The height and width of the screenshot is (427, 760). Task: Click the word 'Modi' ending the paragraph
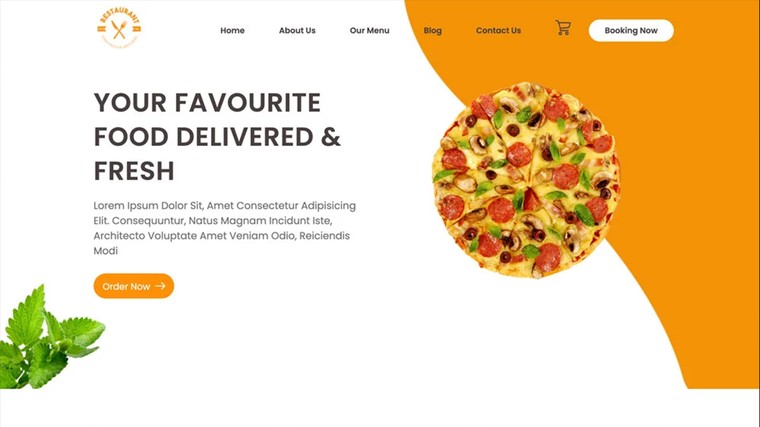106,251
